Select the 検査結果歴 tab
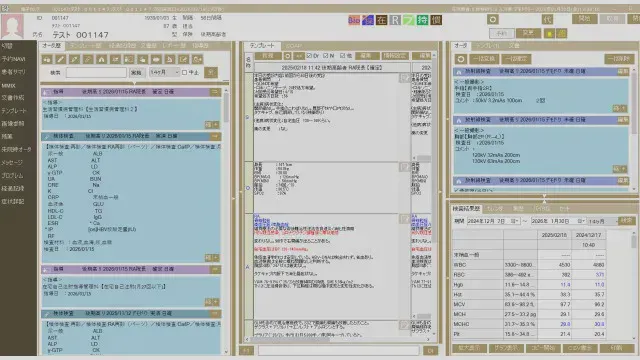 pos(466,209)
